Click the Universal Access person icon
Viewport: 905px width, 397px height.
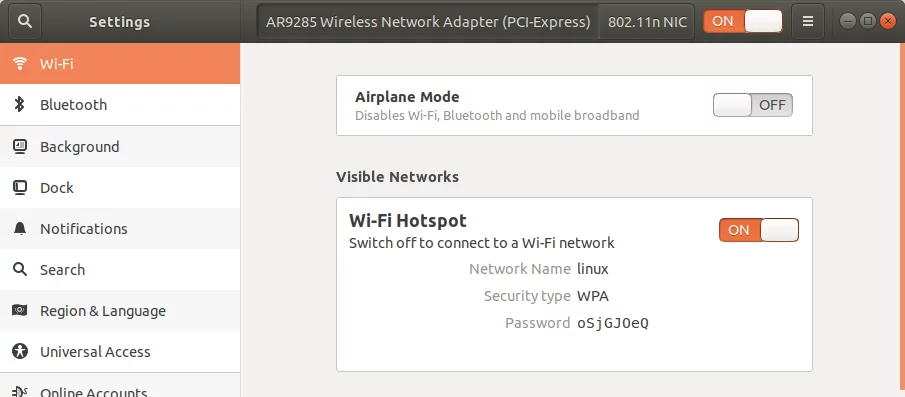[x=20, y=351]
